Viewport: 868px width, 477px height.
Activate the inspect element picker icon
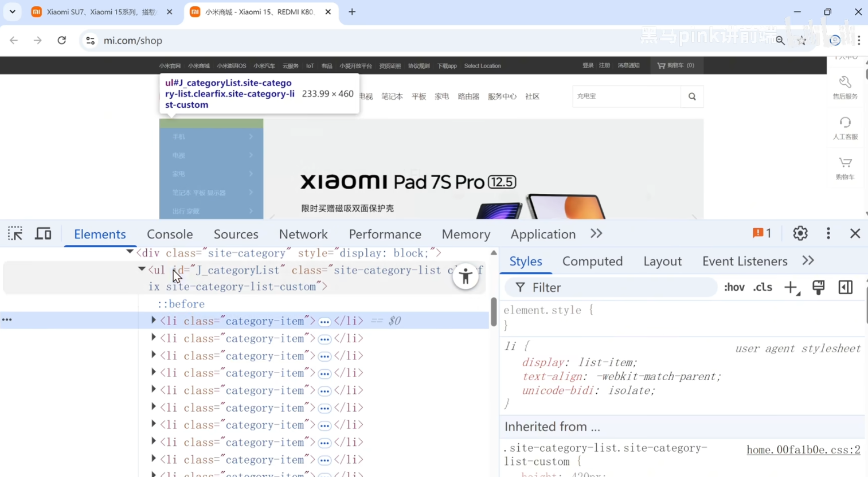coord(15,234)
